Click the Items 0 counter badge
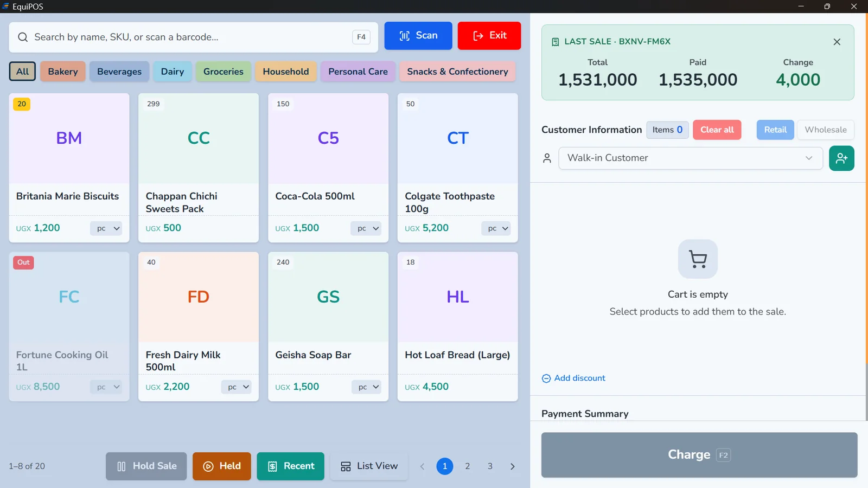 click(667, 130)
